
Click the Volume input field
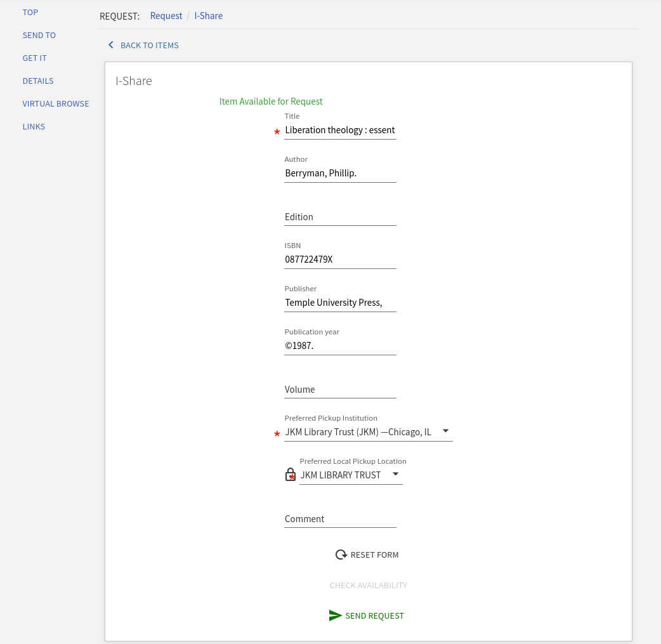(x=340, y=390)
